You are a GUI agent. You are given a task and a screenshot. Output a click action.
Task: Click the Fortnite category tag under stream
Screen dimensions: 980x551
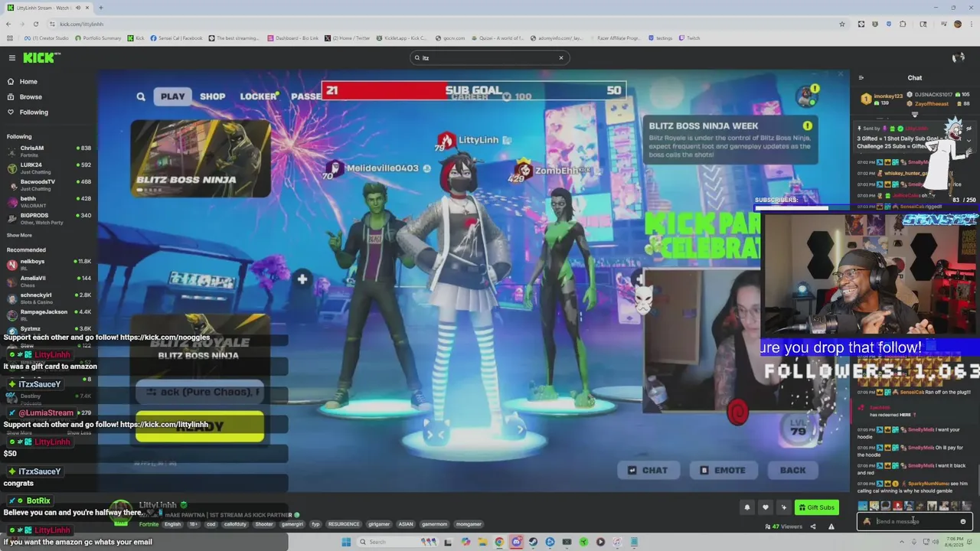pos(149,524)
